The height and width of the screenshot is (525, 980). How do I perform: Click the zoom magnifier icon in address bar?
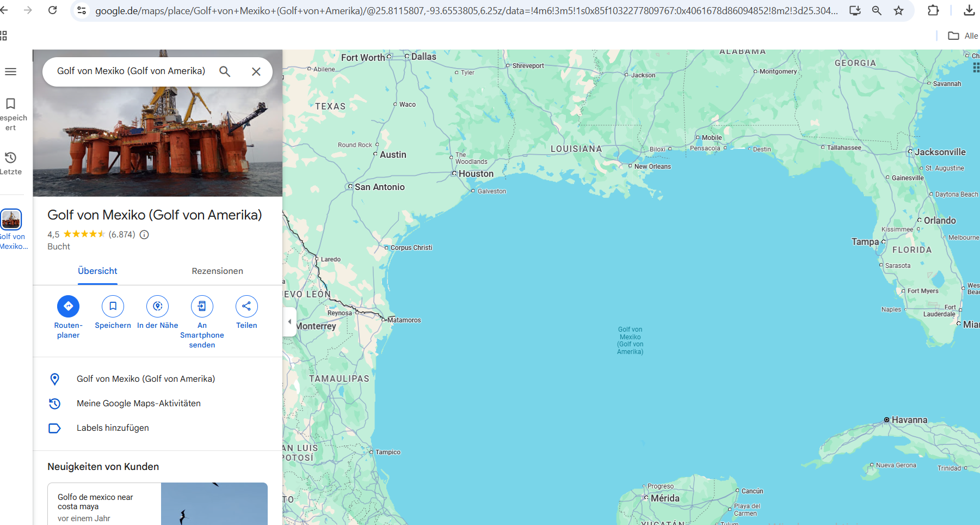pyautogui.click(x=877, y=10)
